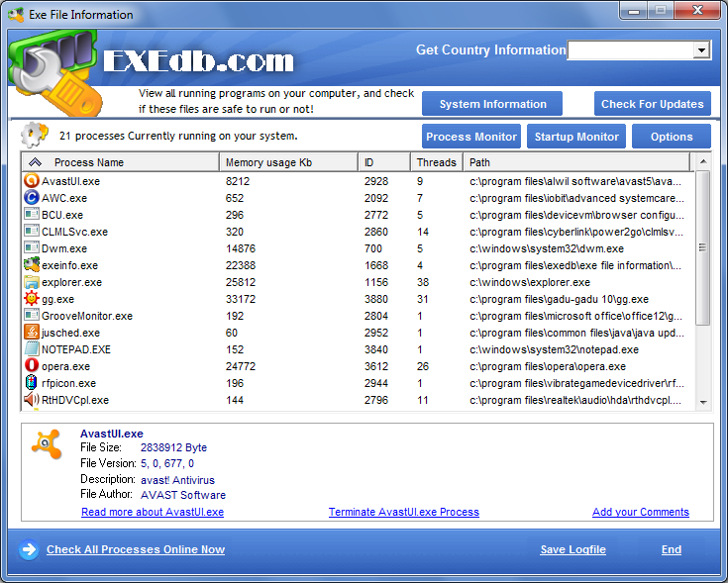
Task: Click the gear icon beside process count
Action: click(35, 135)
